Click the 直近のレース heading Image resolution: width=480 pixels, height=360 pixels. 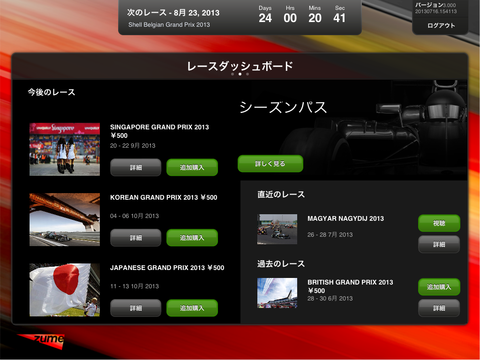pos(281,194)
